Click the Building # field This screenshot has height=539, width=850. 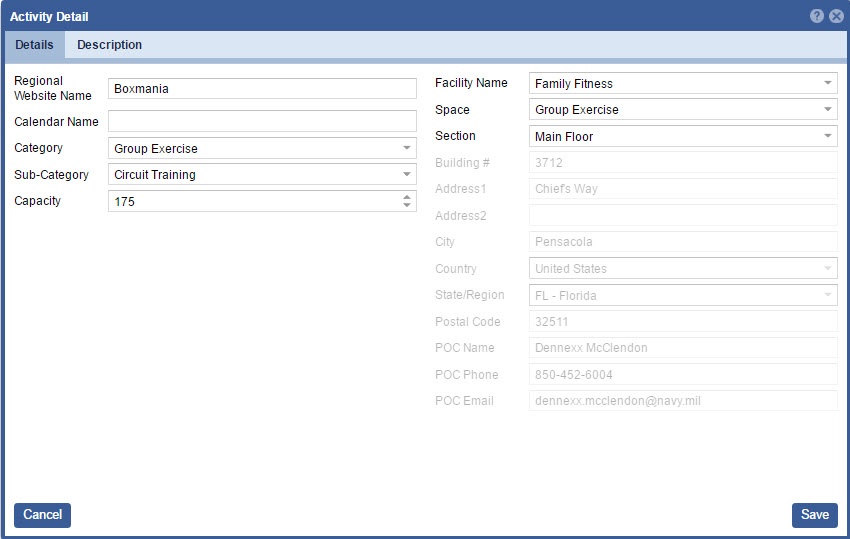coord(682,163)
